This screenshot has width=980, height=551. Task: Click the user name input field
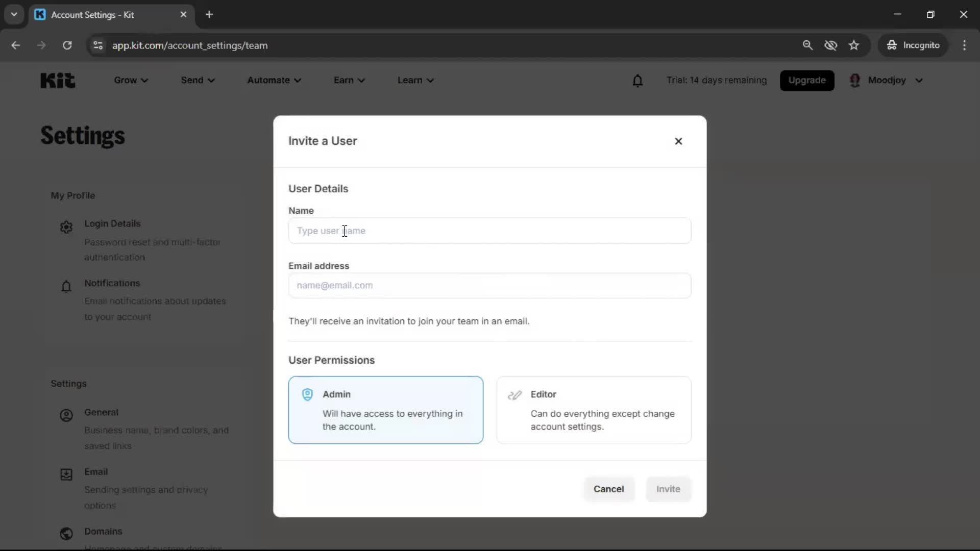[489, 231]
